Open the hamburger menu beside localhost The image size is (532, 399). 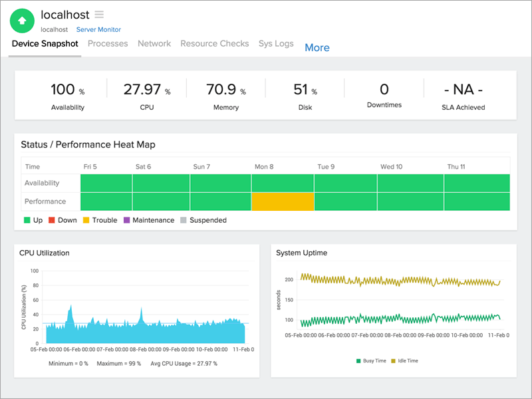point(100,15)
